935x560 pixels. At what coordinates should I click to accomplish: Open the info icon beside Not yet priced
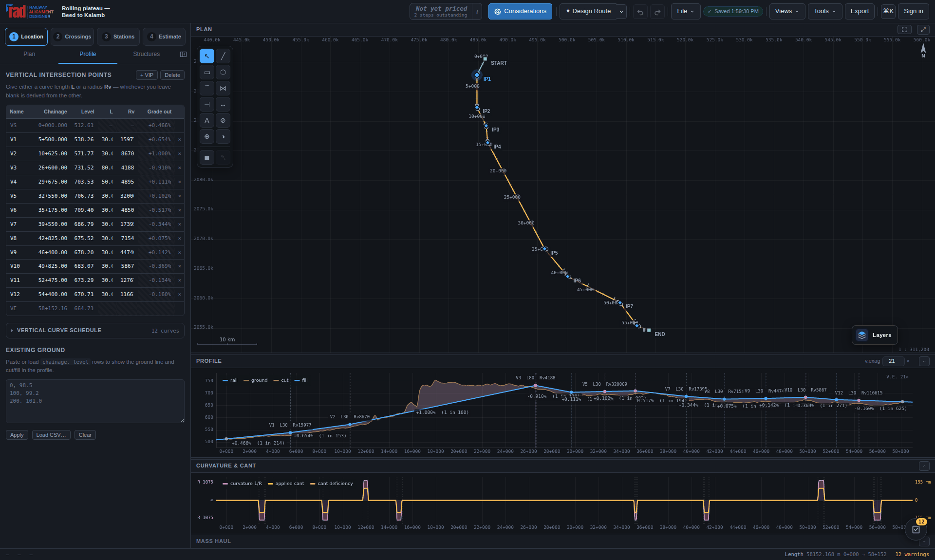(x=477, y=12)
